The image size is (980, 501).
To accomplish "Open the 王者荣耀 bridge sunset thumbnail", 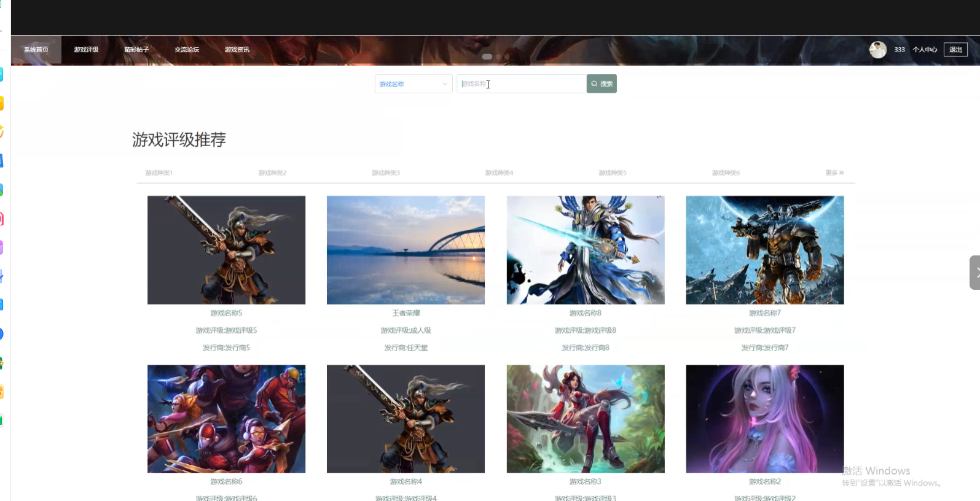I will click(x=406, y=250).
